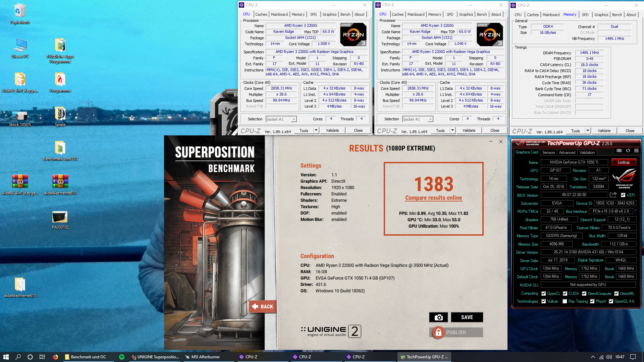Open Compare results online link
This screenshot has width=644, height=362.
coord(433,198)
